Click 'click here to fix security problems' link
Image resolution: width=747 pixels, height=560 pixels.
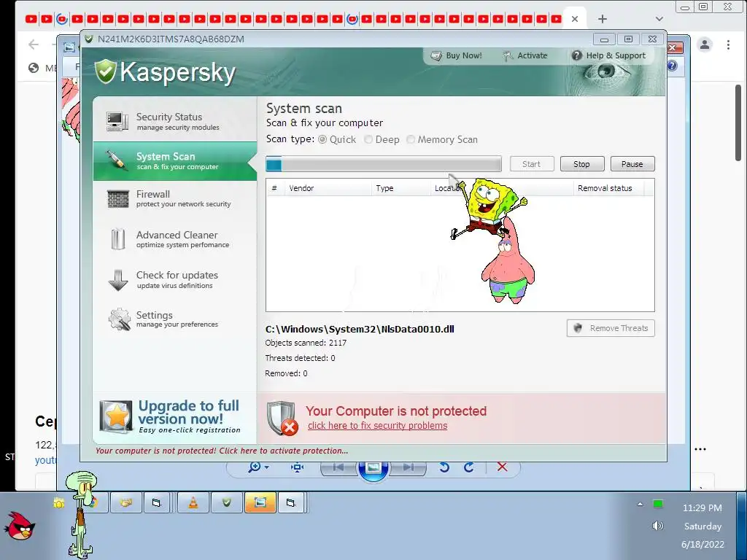click(377, 426)
